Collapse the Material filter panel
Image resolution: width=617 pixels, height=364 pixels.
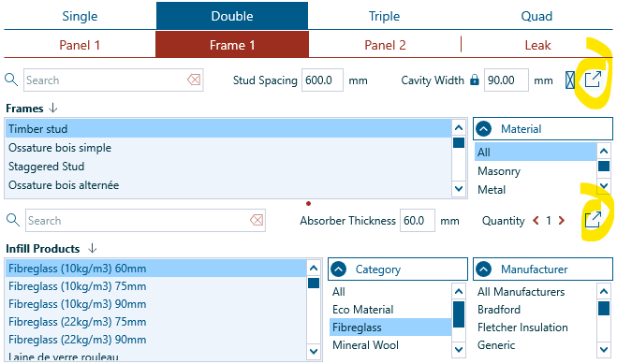[484, 128]
